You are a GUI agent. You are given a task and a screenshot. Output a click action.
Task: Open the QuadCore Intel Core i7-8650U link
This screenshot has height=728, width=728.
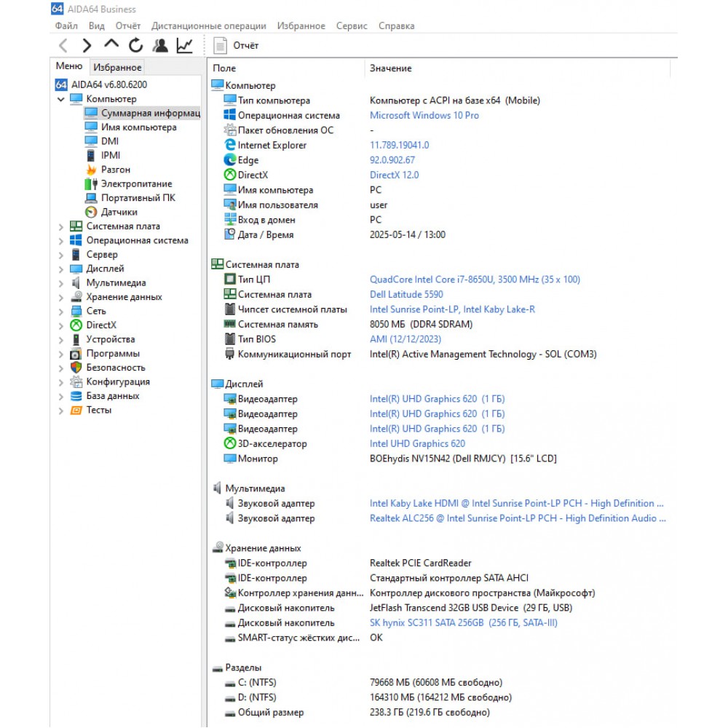coord(475,280)
